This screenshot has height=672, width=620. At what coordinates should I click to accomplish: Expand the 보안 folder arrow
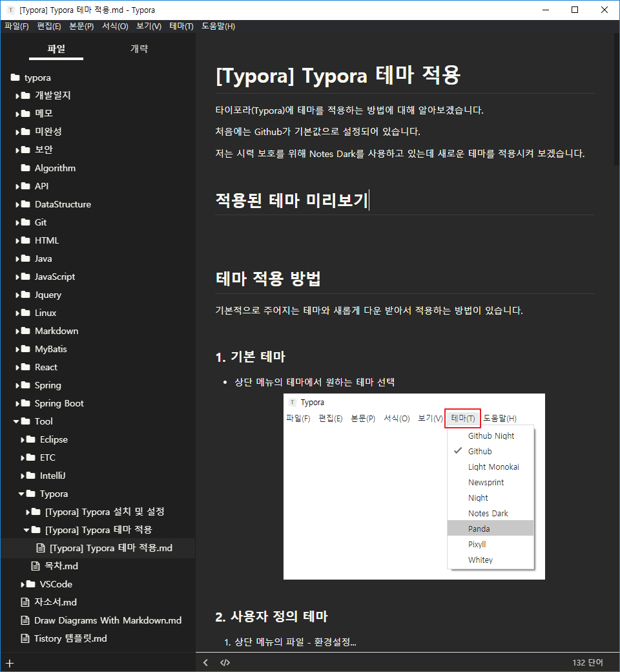(x=17, y=150)
